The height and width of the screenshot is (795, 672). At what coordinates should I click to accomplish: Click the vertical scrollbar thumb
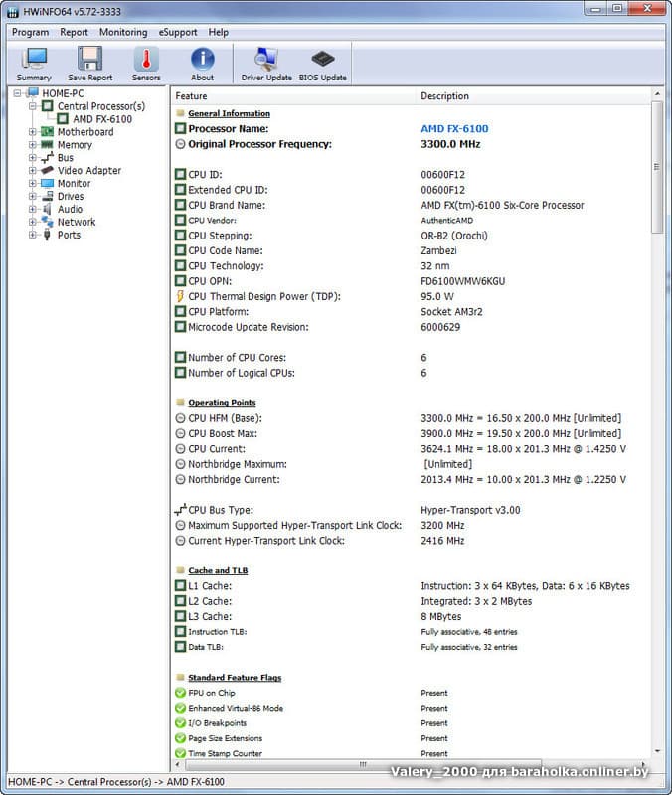(x=657, y=167)
